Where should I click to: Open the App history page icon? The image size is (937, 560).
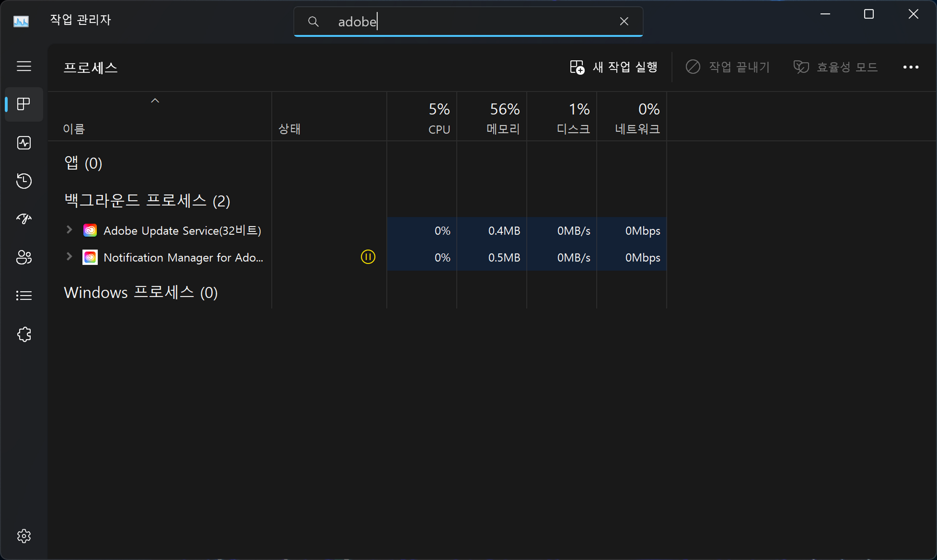tap(24, 181)
